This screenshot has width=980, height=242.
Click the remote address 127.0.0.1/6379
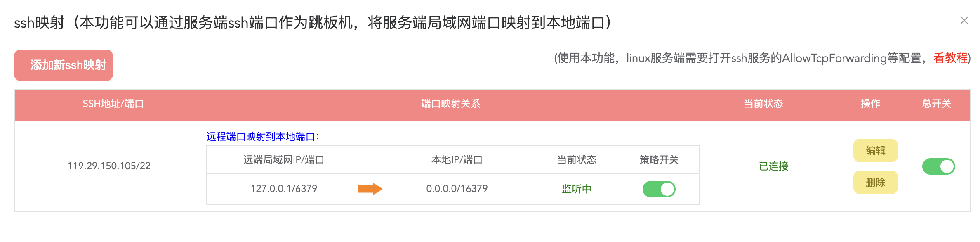(x=284, y=189)
